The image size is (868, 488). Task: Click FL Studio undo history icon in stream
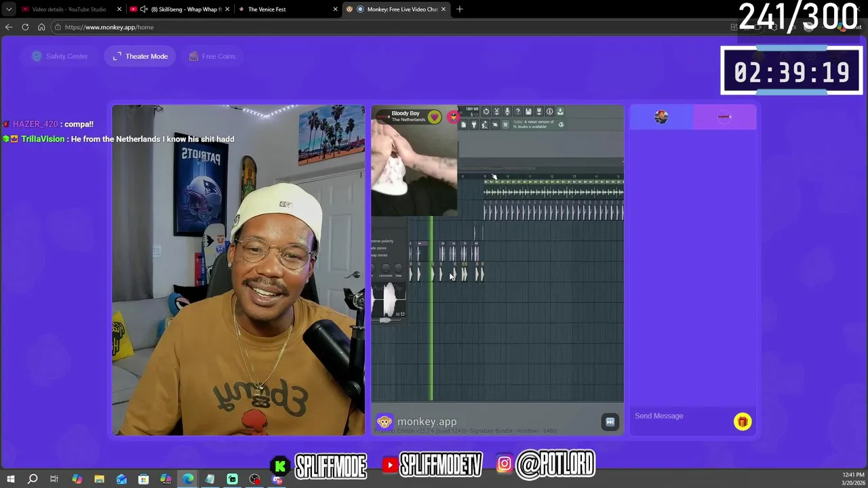click(486, 112)
